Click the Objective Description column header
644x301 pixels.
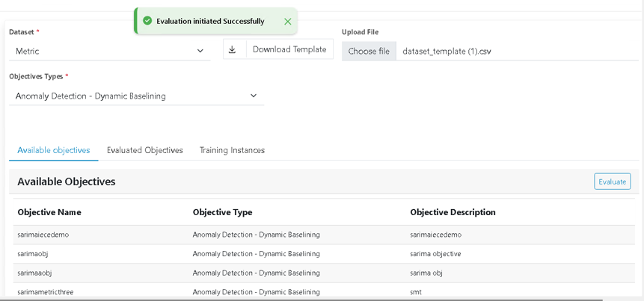pyautogui.click(x=453, y=212)
